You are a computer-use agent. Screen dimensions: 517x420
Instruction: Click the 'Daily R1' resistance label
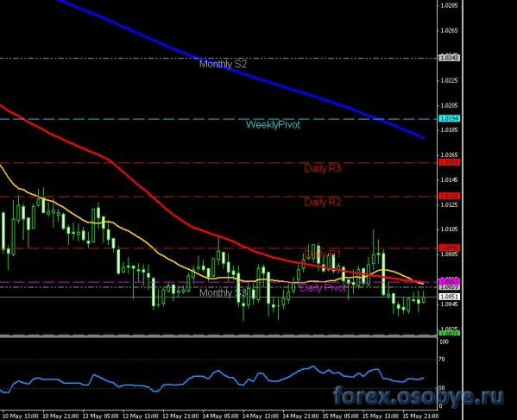click(x=323, y=254)
